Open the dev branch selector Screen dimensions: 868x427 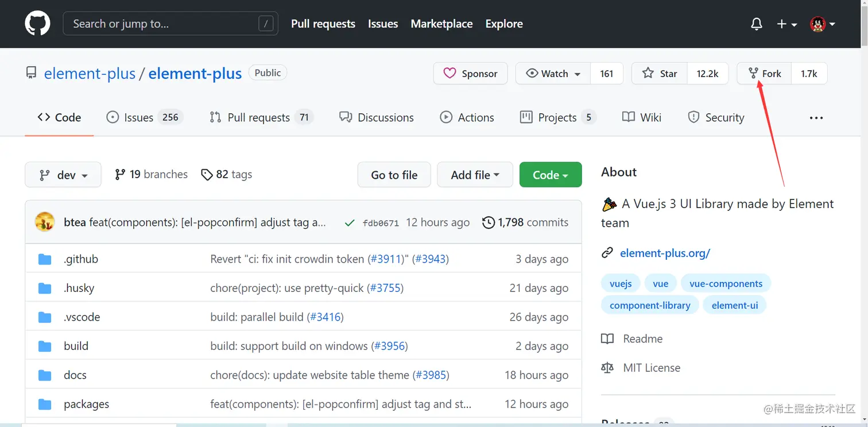(x=63, y=175)
